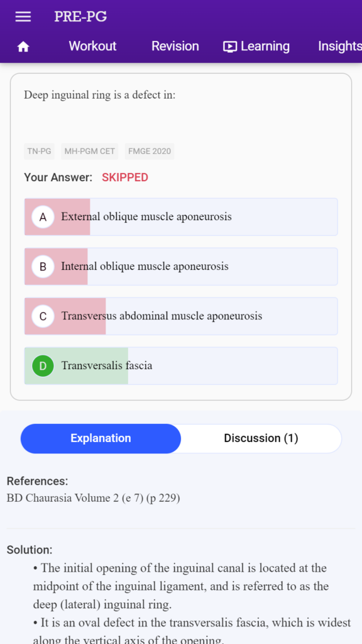
Task: Select option letter A circle
Action: [x=43, y=217]
